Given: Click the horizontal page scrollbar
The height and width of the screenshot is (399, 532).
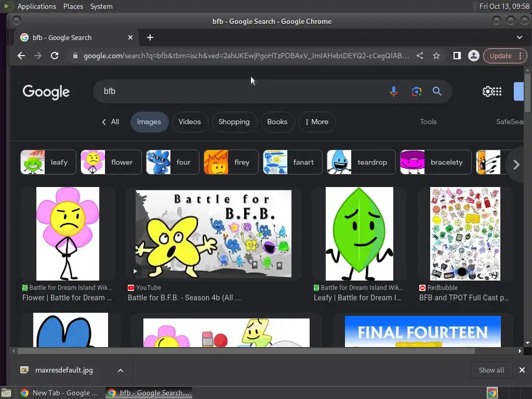Looking at the screenshot, I should pyautogui.click(x=246, y=351).
